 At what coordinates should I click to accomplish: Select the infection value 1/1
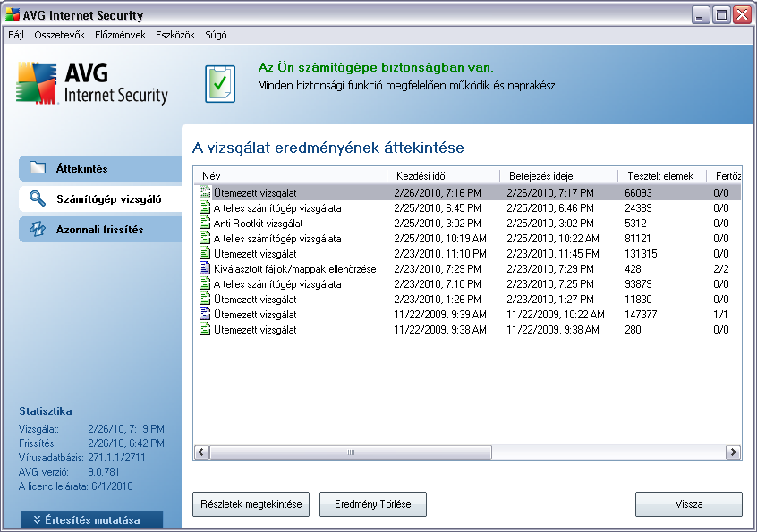[x=720, y=315]
